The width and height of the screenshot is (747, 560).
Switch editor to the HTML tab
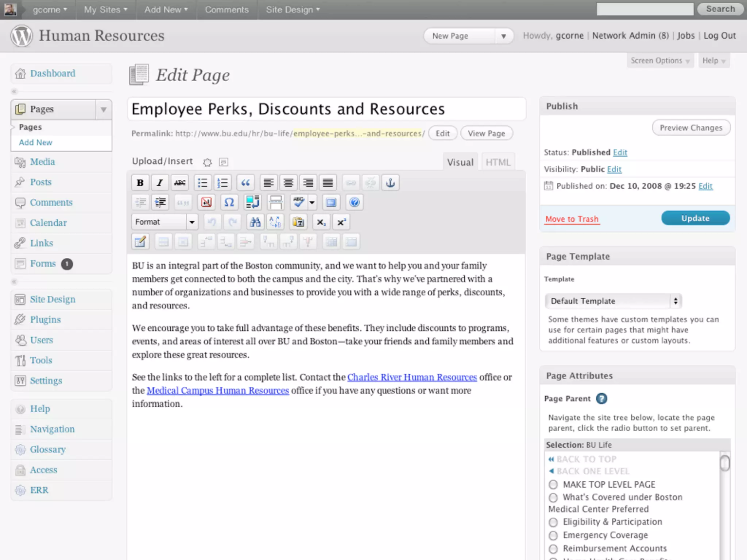click(498, 162)
